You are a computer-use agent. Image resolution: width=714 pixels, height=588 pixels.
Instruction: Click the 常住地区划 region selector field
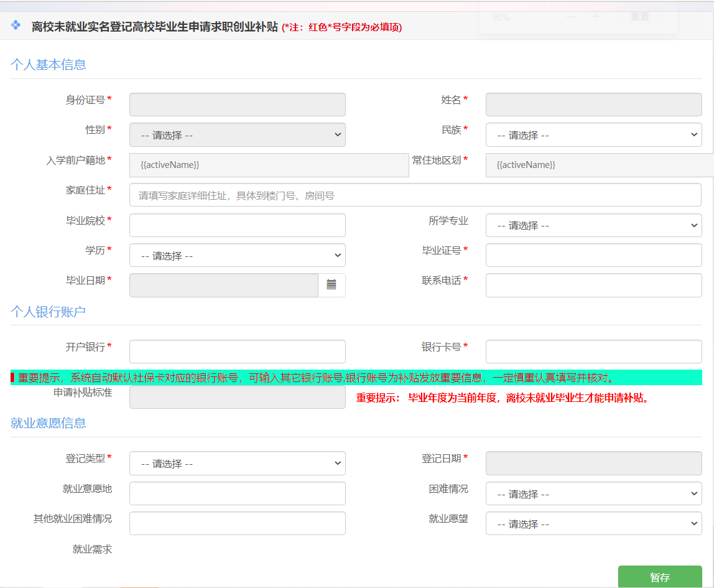[x=598, y=165]
